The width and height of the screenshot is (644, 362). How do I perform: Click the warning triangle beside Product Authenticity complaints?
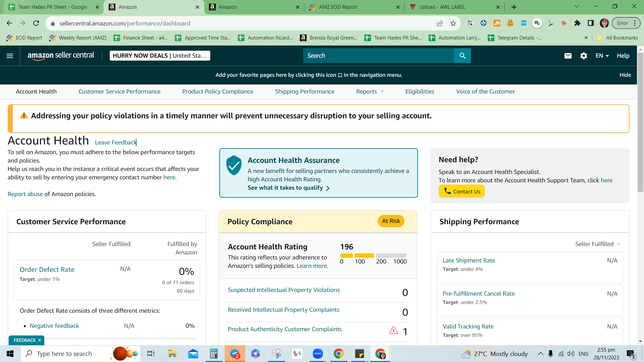394,330
